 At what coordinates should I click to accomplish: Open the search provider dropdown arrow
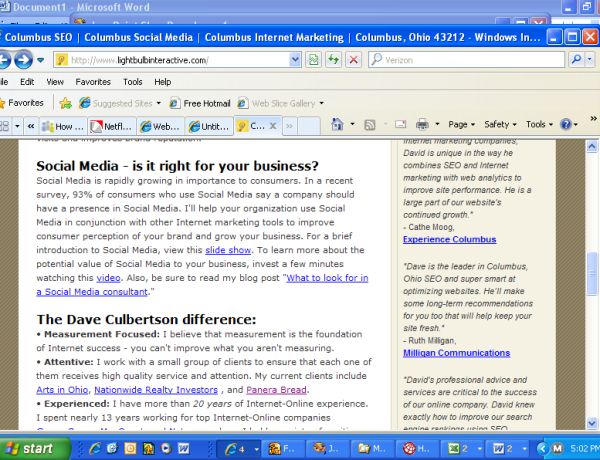click(x=590, y=60)
